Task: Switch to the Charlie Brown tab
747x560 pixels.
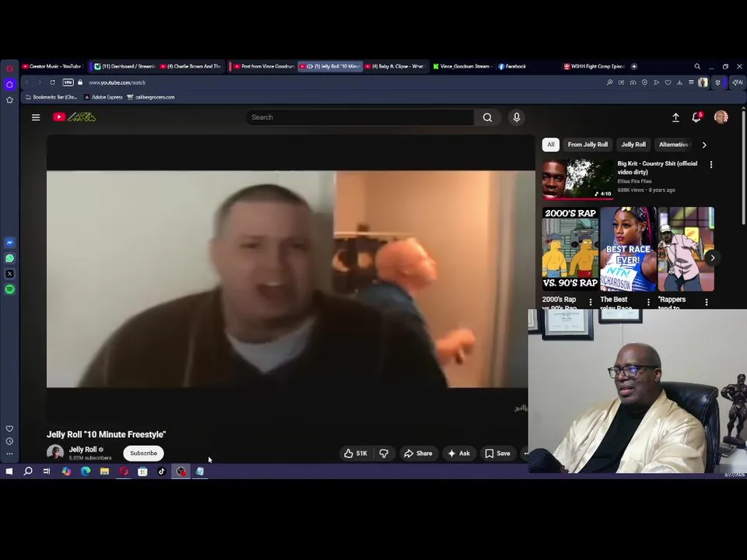Action: click(x=191, y=66)
